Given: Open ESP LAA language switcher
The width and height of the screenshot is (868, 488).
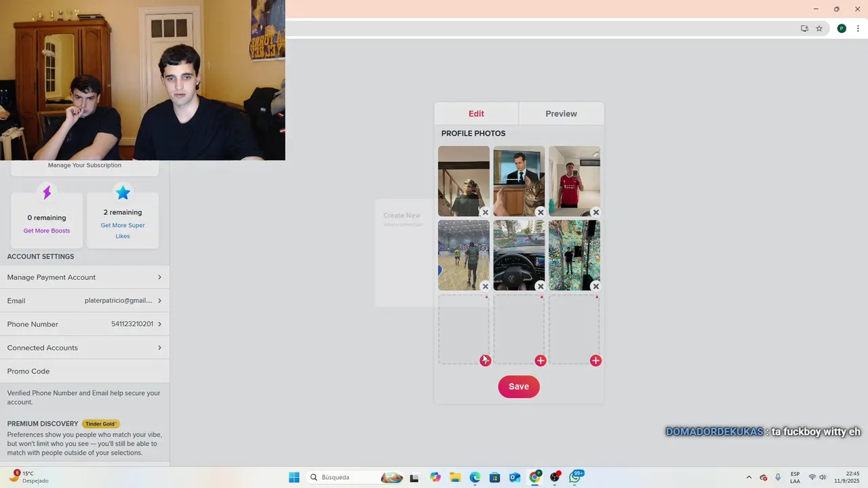Looking at the screenshot, I should (795, 477).
